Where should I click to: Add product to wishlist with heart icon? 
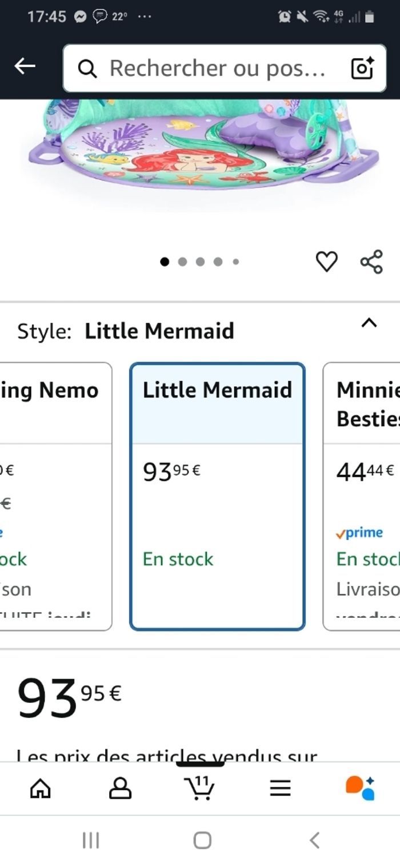pos(326,262)
